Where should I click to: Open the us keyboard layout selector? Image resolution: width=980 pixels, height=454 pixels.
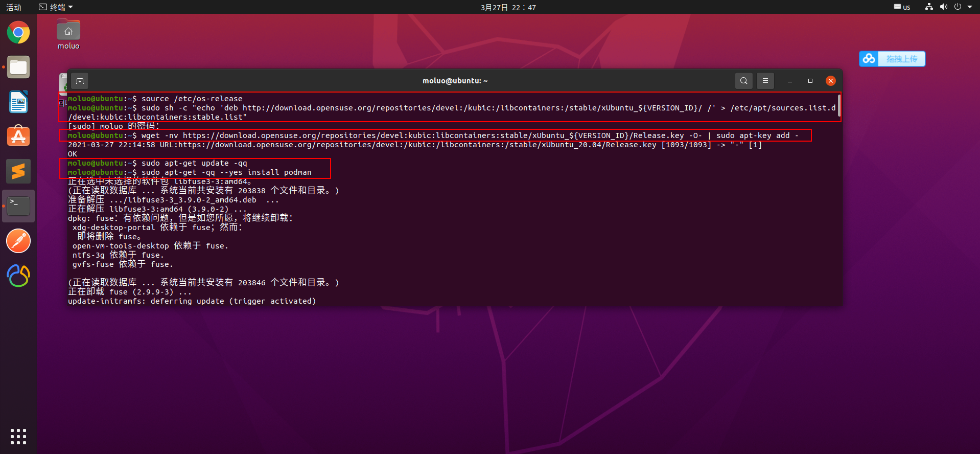pyautogui.click(x=902, y=7)
